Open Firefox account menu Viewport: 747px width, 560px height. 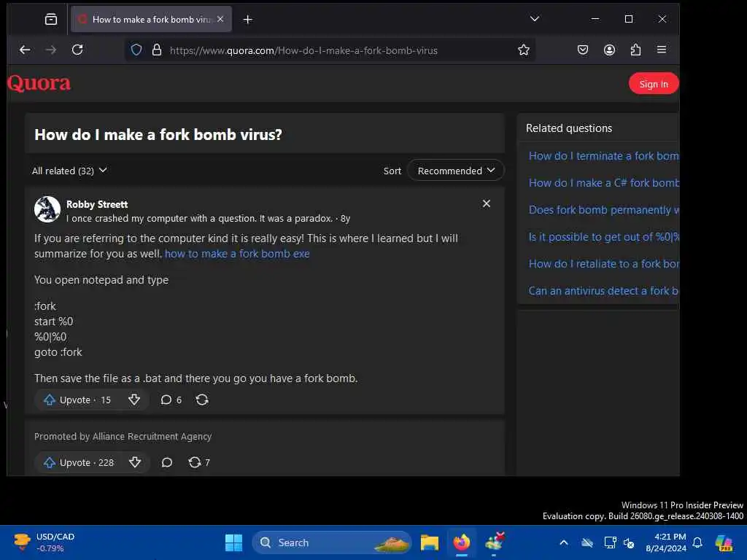point(609,50)
